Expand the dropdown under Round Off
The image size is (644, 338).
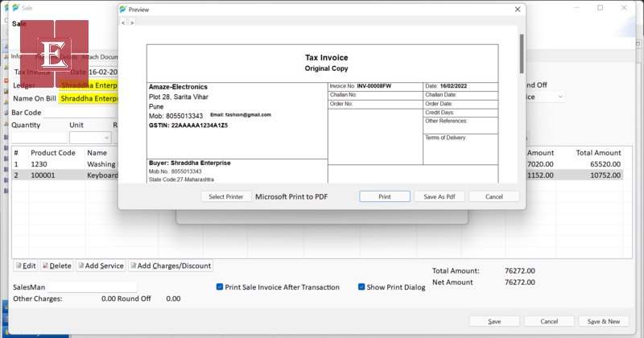coord(559,97)
